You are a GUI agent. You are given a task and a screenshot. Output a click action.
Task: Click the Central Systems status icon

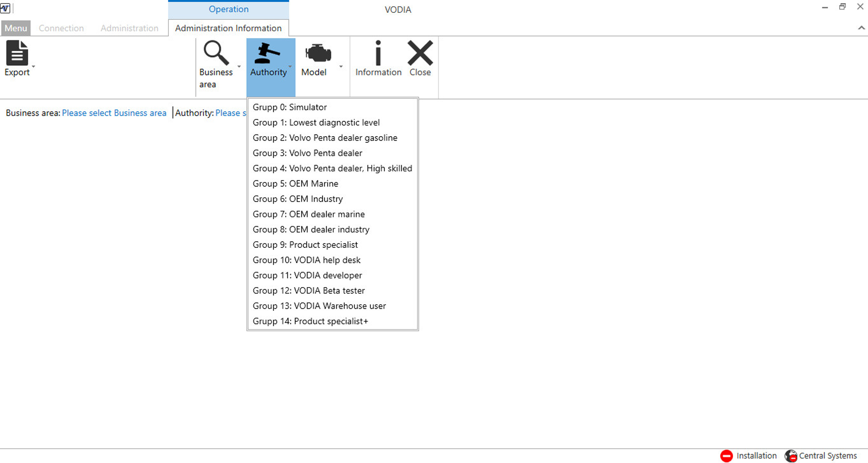click(791, 456)
